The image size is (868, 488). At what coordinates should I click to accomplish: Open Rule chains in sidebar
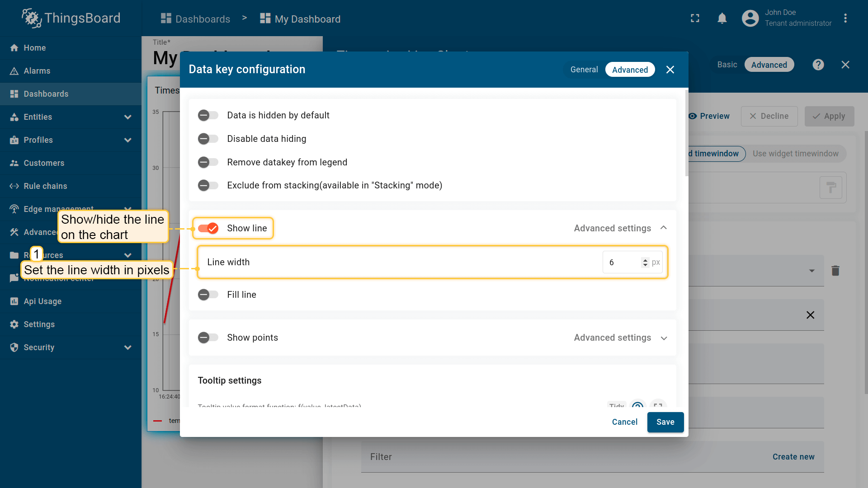[x=45, y=186]
